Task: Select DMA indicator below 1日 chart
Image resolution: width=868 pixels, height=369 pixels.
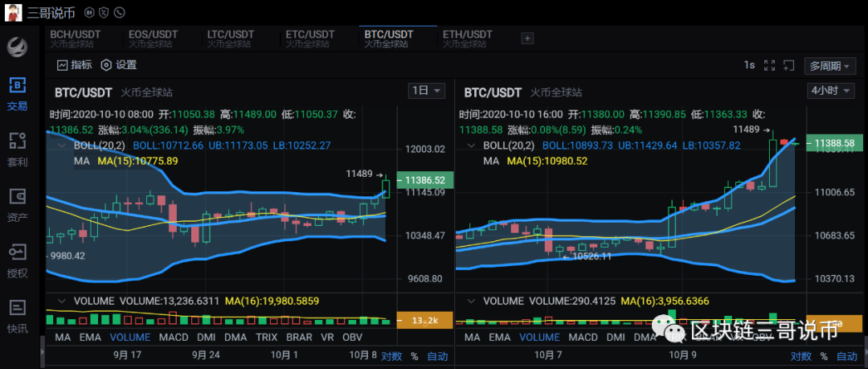Action: tap(235, 337)
